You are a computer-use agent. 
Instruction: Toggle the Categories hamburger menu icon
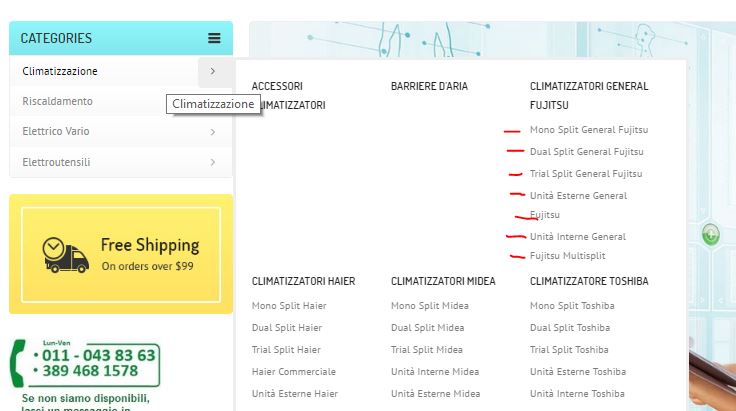pyautogui.click(x=214, y=38)
